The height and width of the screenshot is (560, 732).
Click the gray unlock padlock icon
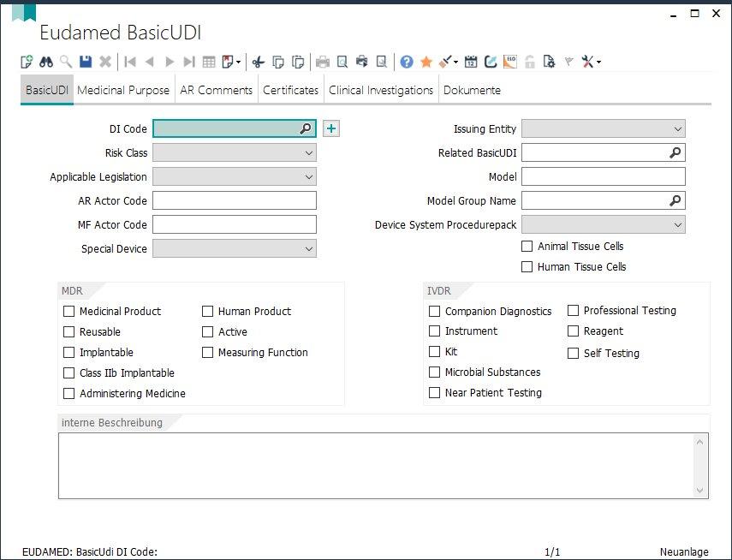(530, 62)
